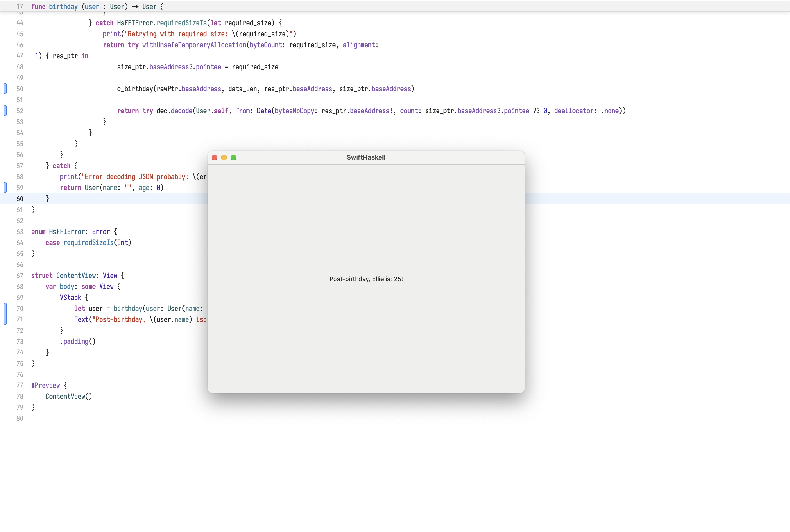Click the yellow minimize button of SwiftHaskell window
Screen dimensions: 790x532
(x=224, y=157)
